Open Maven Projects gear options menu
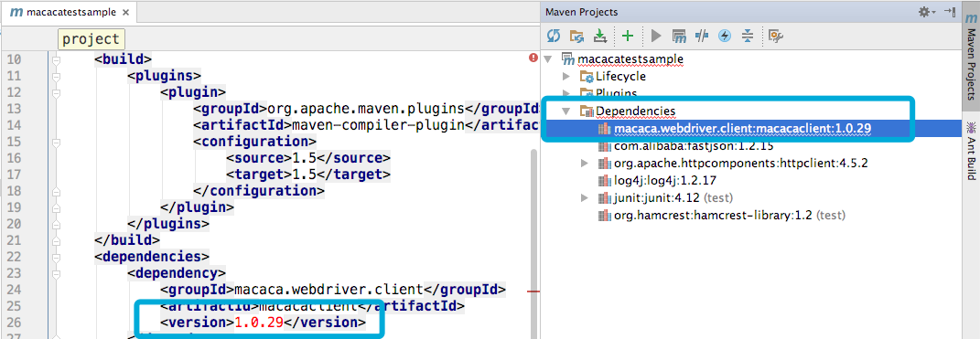 click(x=926, y=12)
